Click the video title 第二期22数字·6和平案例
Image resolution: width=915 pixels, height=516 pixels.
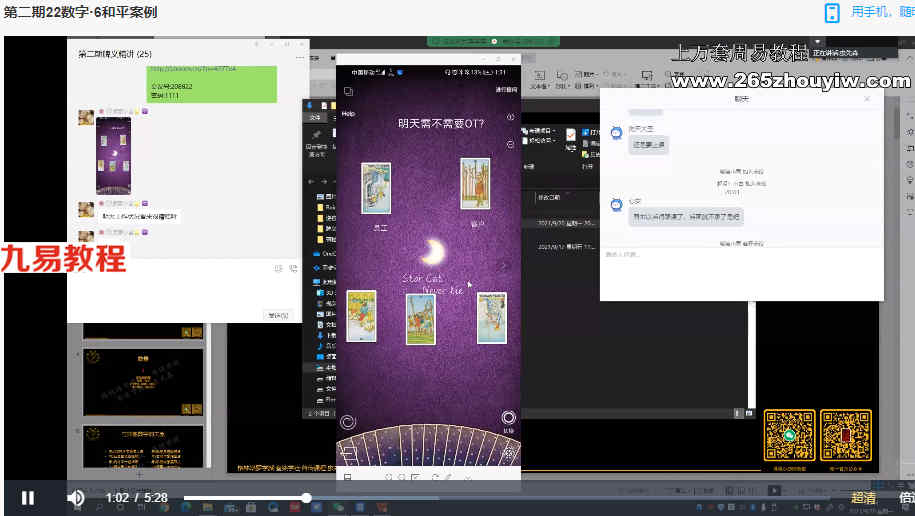(x=81, y=12)
